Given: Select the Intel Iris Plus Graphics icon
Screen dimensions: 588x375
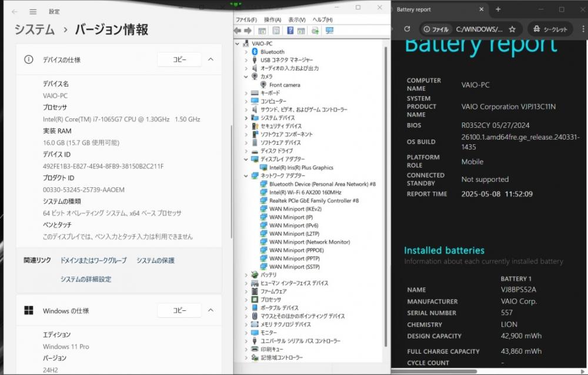Looking at the screenshot, I should point(263,167).
